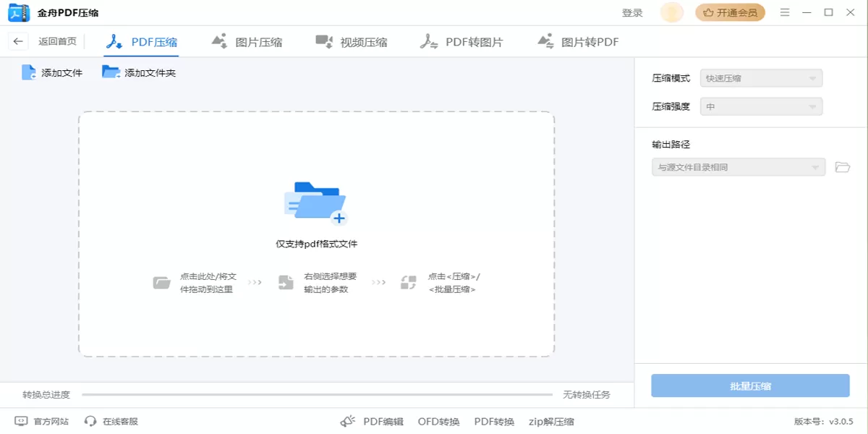This screenshot has height=434, width=868.
Task: Click the 批量压缩 button
Action: click(x=750, y=386)
